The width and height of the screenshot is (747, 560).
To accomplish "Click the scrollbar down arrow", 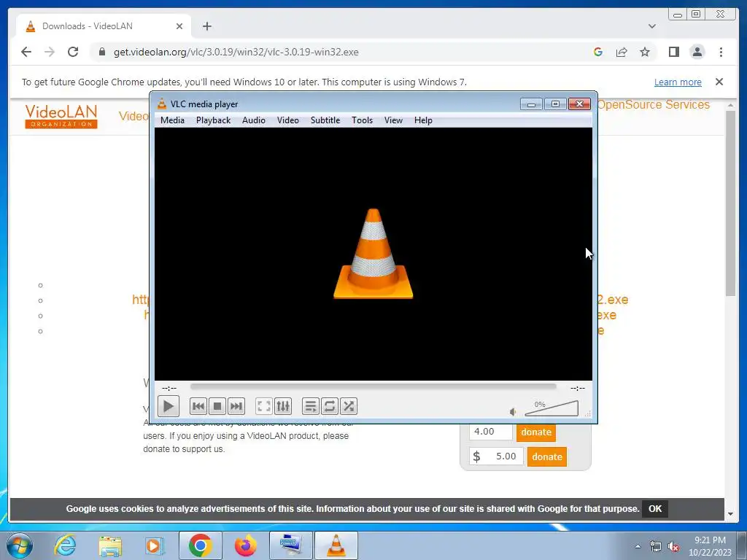I will (x=731, y=514).
